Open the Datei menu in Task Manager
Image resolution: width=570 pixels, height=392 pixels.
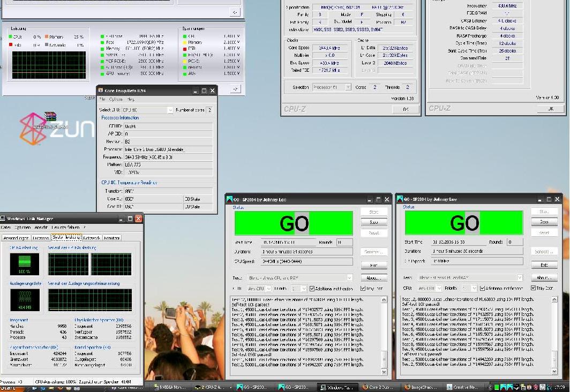(6, 228)
